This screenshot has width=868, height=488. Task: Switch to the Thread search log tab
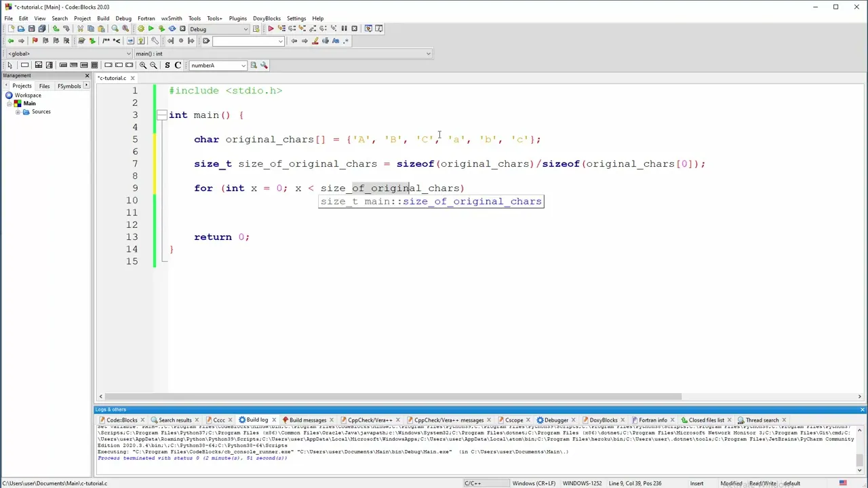point(762,420)
